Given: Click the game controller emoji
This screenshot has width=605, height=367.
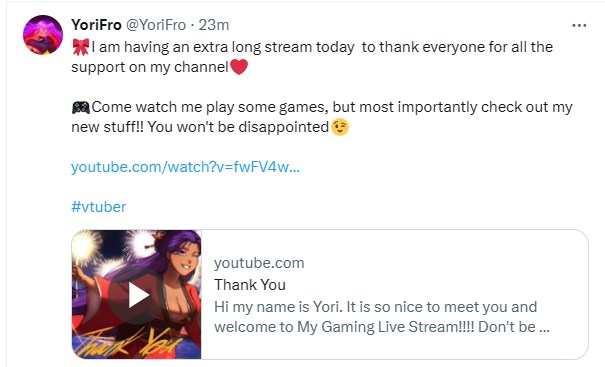Looking at the screenshot, I should pos(81,107).
